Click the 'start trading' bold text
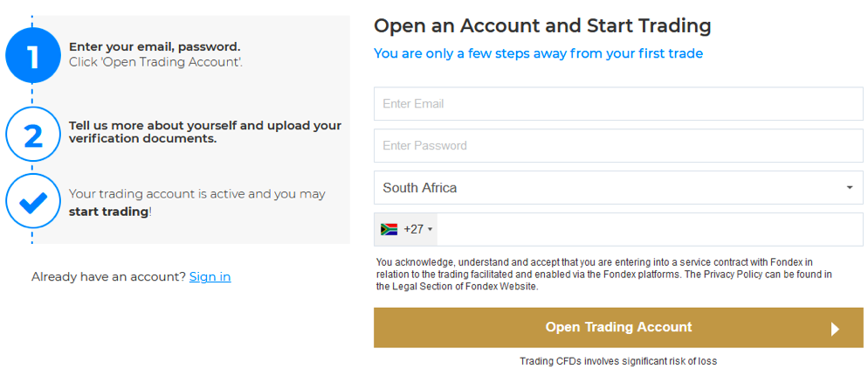 click(108, 212)
